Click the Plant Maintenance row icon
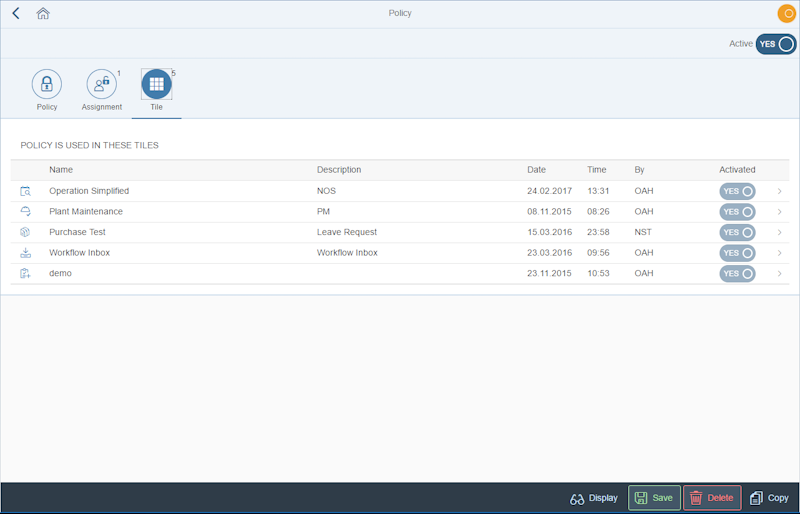Image resolution: width=800 pixels, height=514 pixels. point(26,211)
